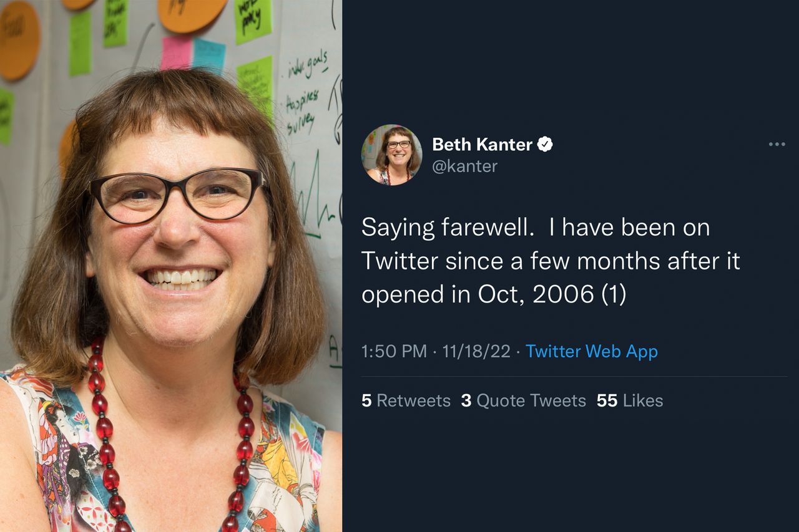Click the blue verified badge icon
Image resolution: width=799 pixels, height=532 pixels.
pyautogui.click(x=545, y=145)
